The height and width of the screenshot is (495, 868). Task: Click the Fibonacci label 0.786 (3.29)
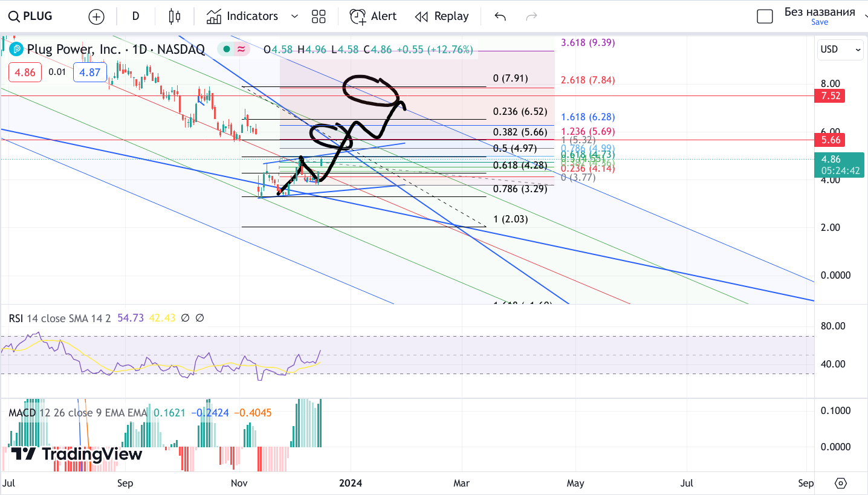(x=520, y=189)
